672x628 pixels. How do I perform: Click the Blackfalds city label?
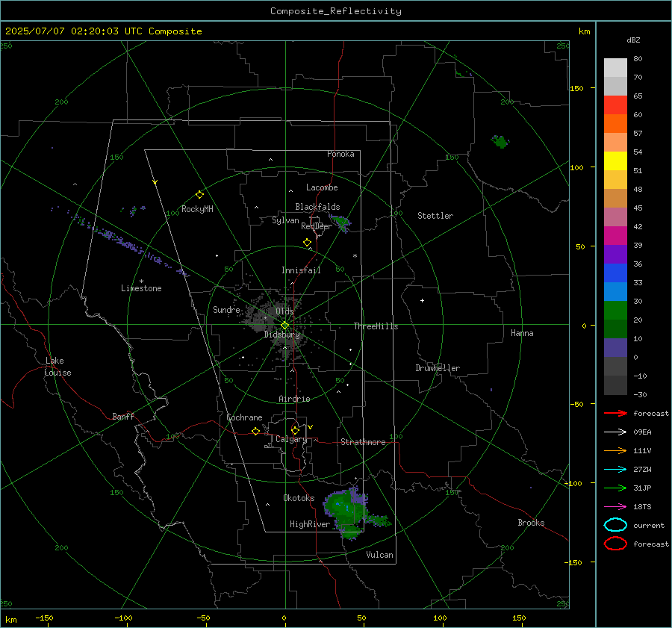[317, 207]
